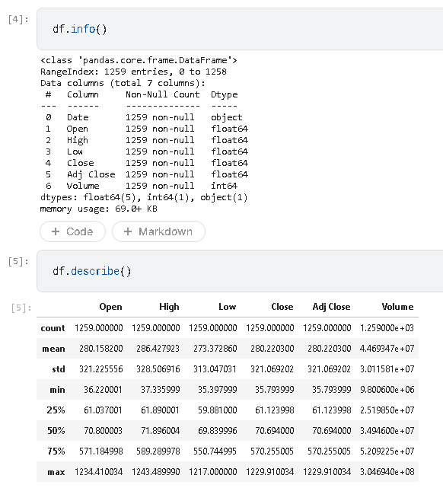The image size is (443, 504).
Task: Click 25% Low value 59.881000
Action: (x=217, y=410)
